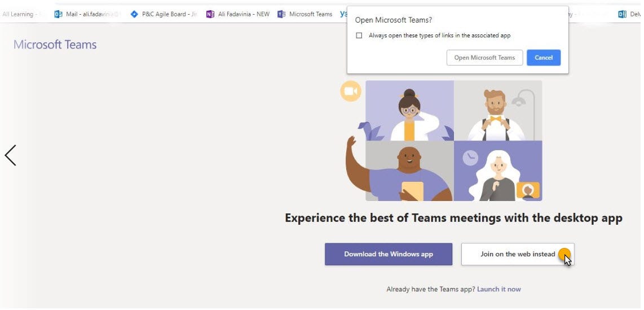Tick 'Always open these types of links' checkbox
644x310 pixels.
pos(359,36)
